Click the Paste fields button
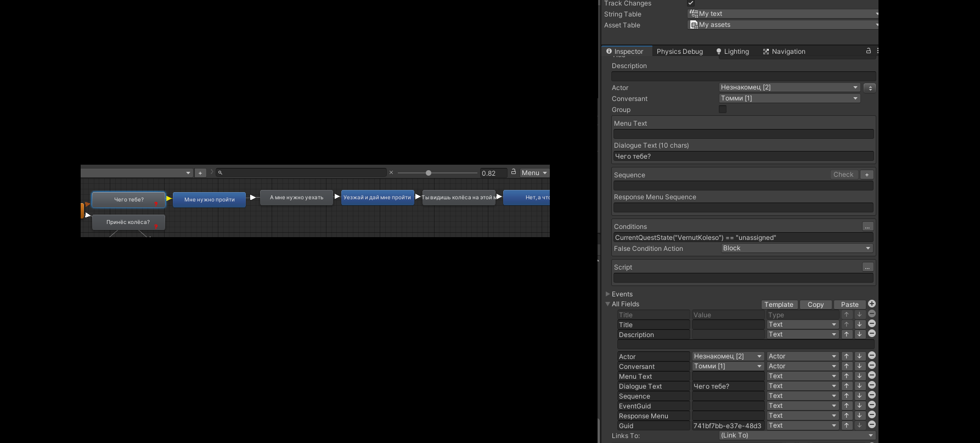 pyautogui.click(x=849, y=305)
